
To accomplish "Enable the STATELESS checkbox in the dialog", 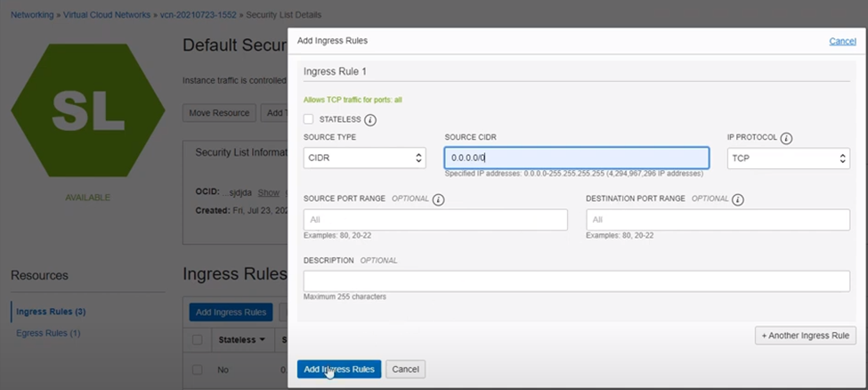I will tap(308, 119).
